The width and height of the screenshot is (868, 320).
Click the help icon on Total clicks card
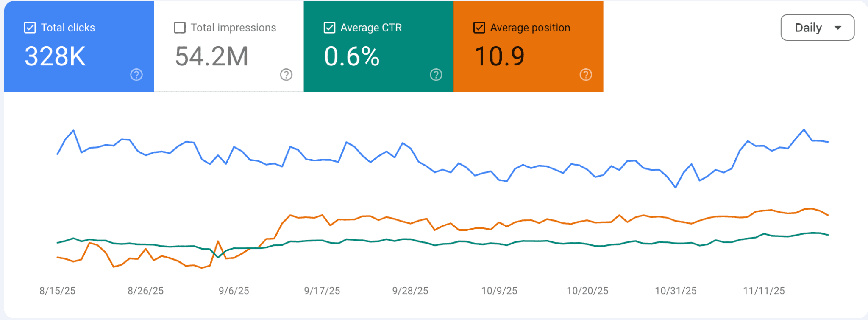tap(136, 75)
